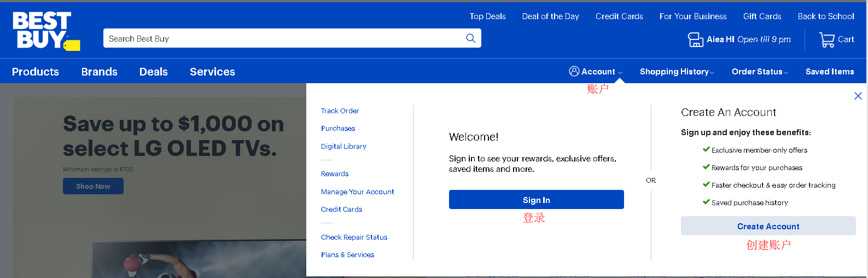Click Track Order link
This screenshot has width=868, height=278.
click(x=340, y=111)
